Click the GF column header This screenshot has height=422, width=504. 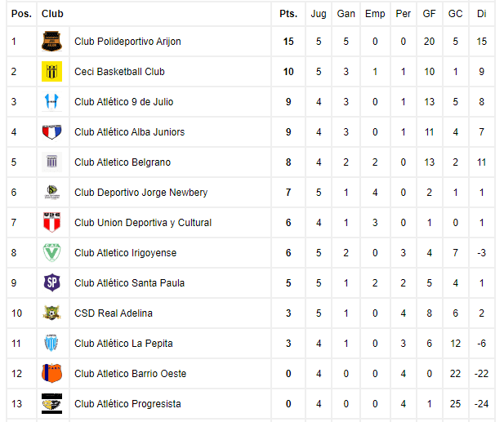coord(429,14)
